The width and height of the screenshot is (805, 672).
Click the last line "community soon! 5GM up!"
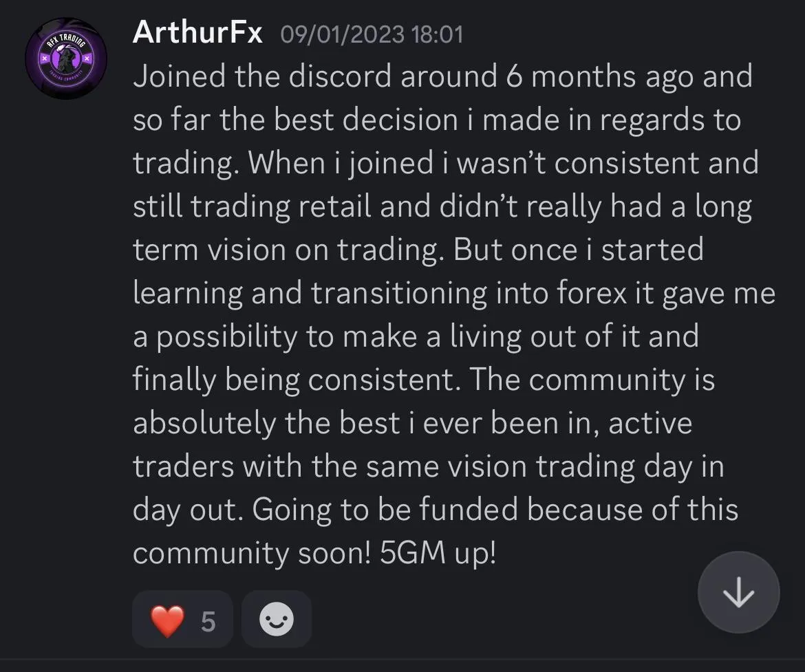314,554
